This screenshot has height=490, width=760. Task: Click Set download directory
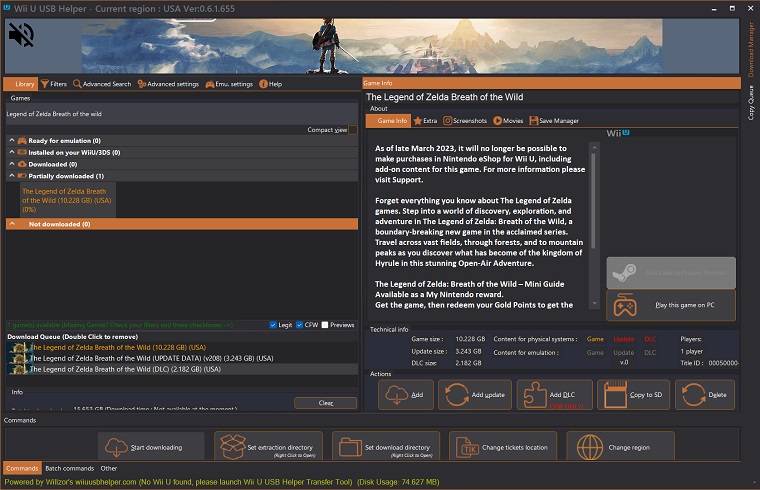[x=386, y=446]
